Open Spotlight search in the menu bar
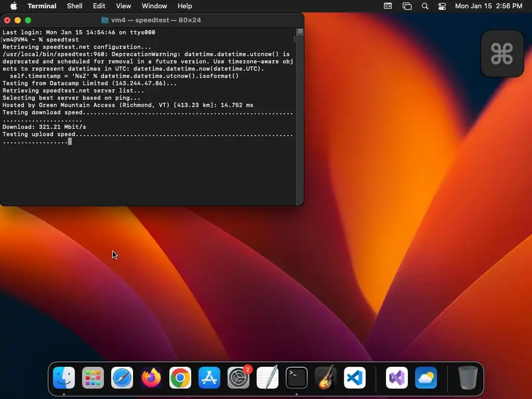 (x=425, y=6)
